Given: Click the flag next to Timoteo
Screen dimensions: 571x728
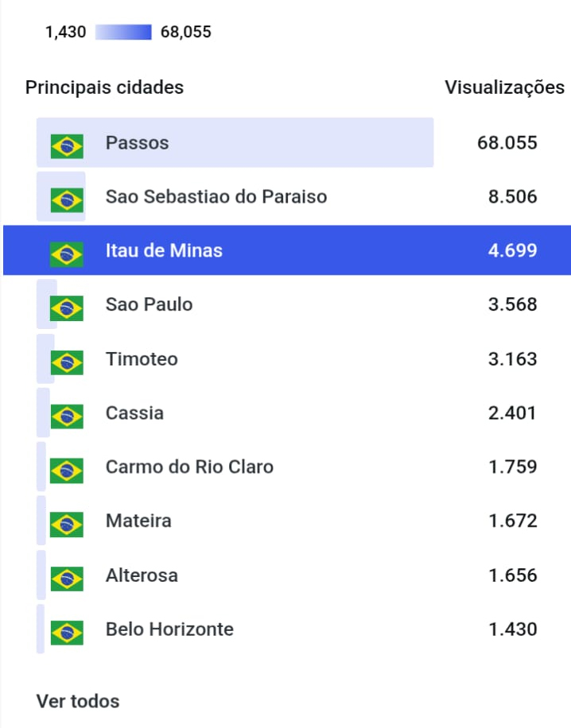Looking at the screenshot, I should pos(67,362).
